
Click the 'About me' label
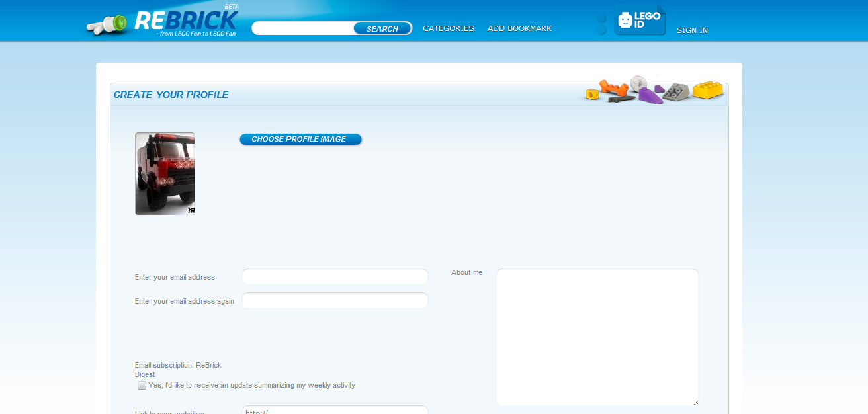(467, 272)
